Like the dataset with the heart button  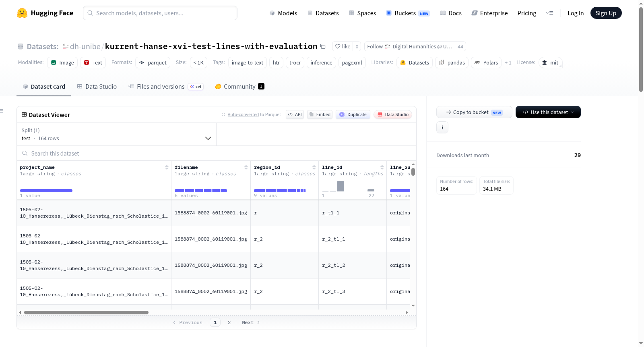click(x=343, y=46)
